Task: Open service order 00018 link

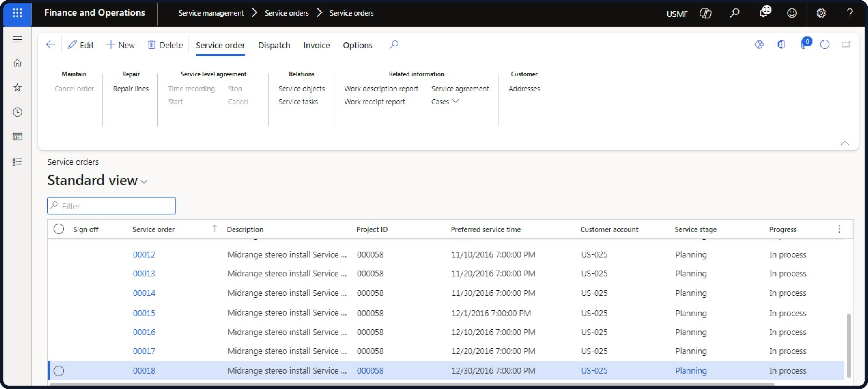Action: [144, 370]
